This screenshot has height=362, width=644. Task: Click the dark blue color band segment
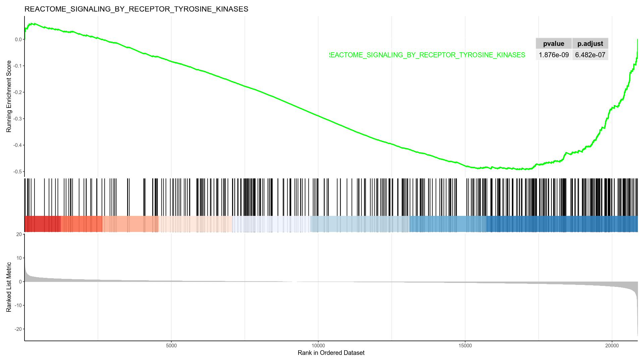(x=562, y=224)
